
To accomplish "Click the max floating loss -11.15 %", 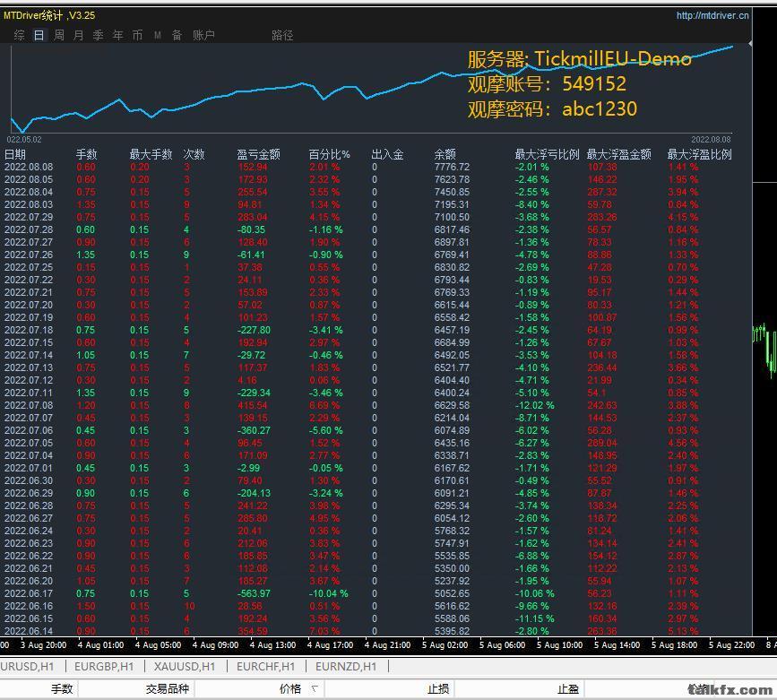I will pos(535,618).
